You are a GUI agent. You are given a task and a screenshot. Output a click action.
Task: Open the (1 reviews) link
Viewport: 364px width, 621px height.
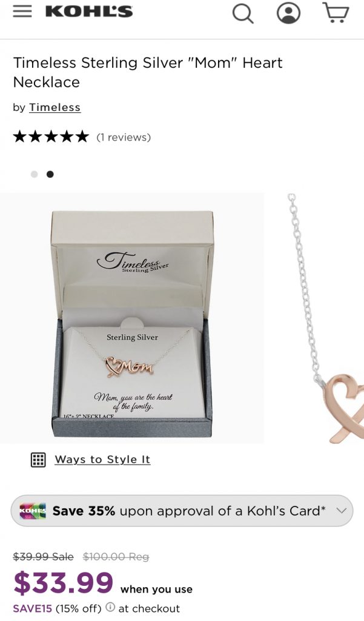click(x=124, y=138)
